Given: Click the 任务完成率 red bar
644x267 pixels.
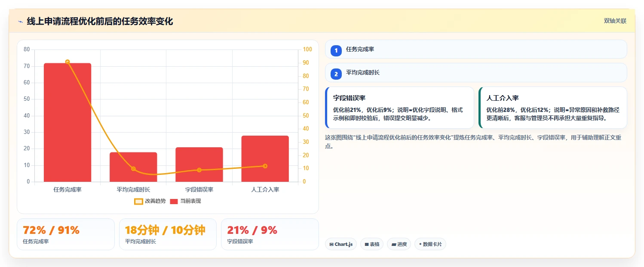Looking at the screenshot, I should (67, 122).
